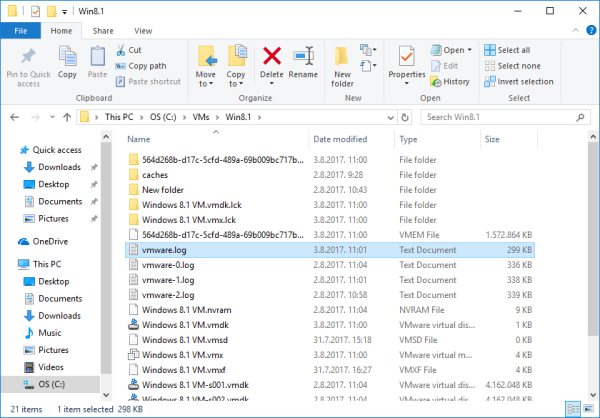Viewport: 600px width, 418px height.
Task: Open the Share ribbon tab
Action: click(103, 31)
